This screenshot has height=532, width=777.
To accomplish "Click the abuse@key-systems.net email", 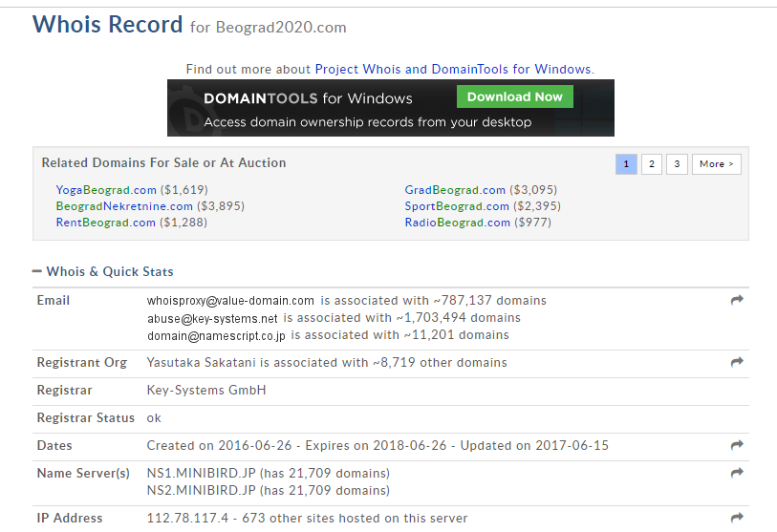I will point(212,318).
